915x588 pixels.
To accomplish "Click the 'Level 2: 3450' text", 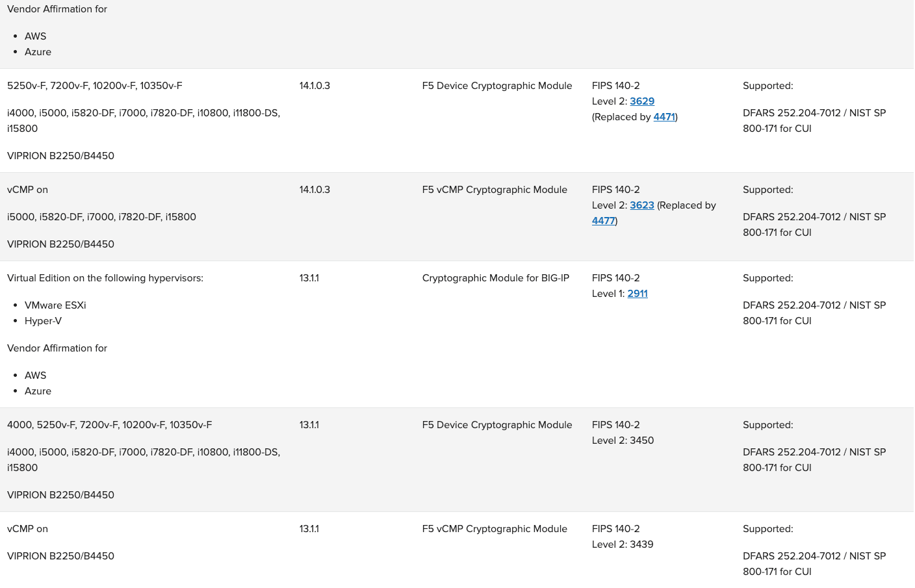I will pyautogui.click(x=623, y=441).
